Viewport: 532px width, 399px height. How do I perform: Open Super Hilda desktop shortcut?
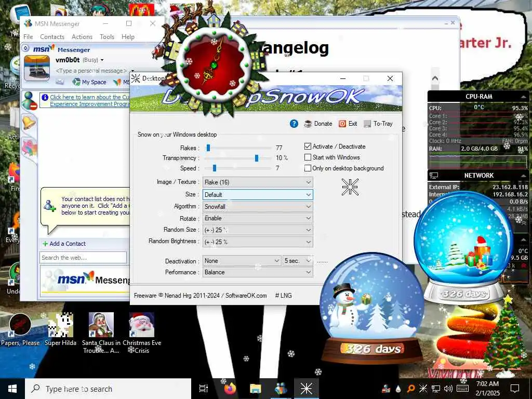click(x=60, y=330)
